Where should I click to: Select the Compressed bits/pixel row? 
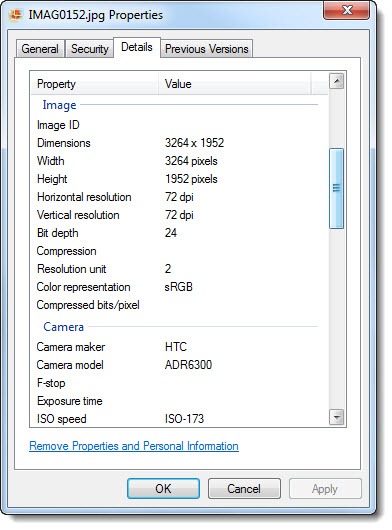[x=179, y=305]
